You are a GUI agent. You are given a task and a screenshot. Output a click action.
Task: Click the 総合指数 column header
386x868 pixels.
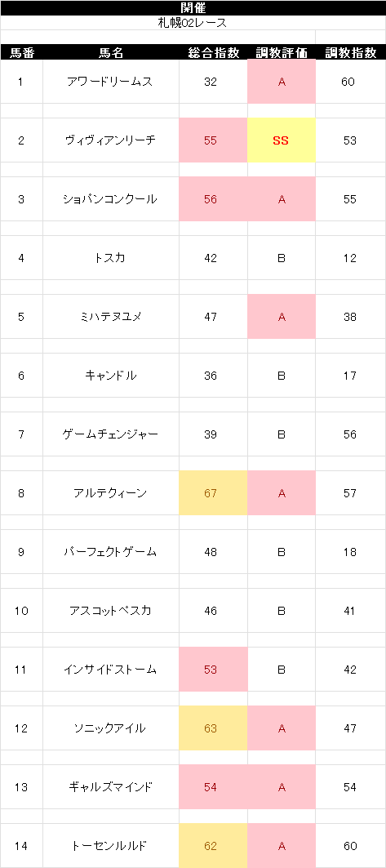coord(213,52)
